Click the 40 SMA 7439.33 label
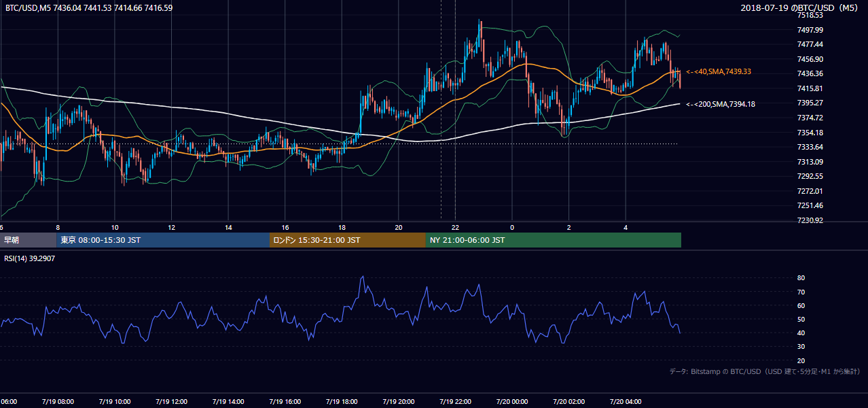Screen dimensions: 868x408 719,71
